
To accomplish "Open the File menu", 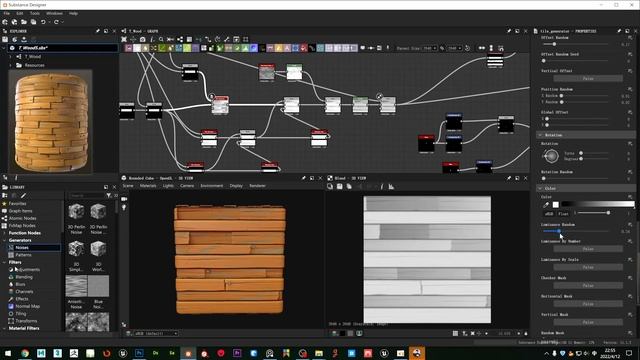I will coord(7,13).
